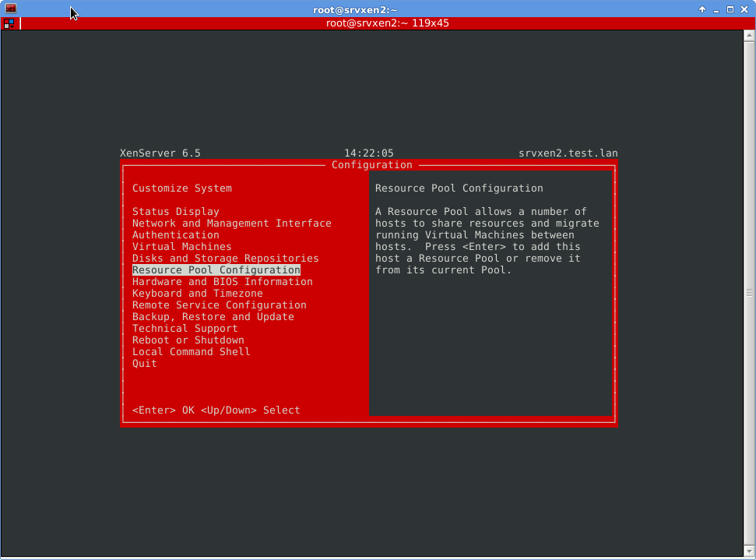The height and width of the screenshot is (560, 756).
Task: Minimize the terminal window
Action: 716,9
